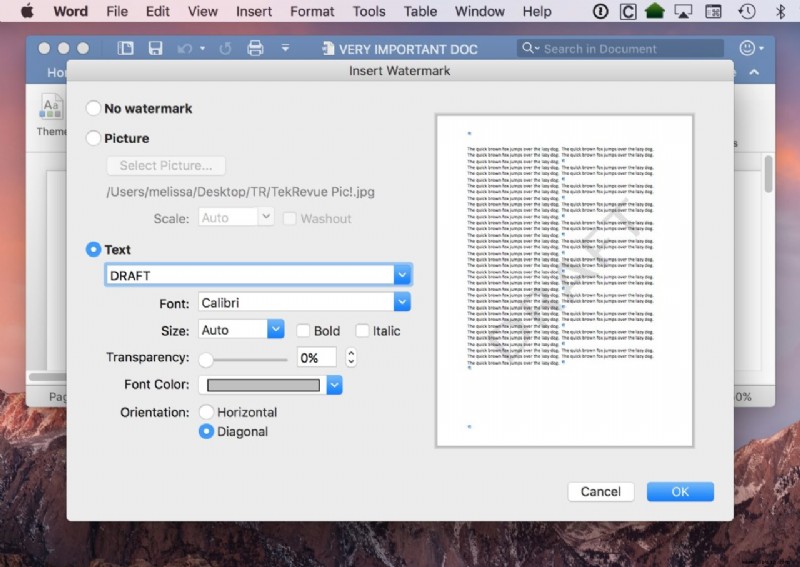The width and height of the screenshot is (800, 567).
Task: Click the Transparency slider handle
Action: click(x=206, y=359)
